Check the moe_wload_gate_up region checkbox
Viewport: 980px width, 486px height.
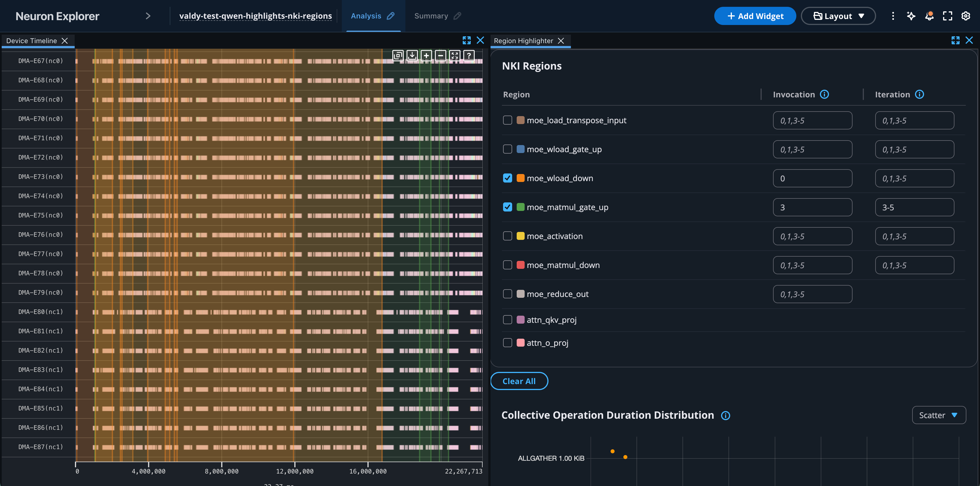508,149
